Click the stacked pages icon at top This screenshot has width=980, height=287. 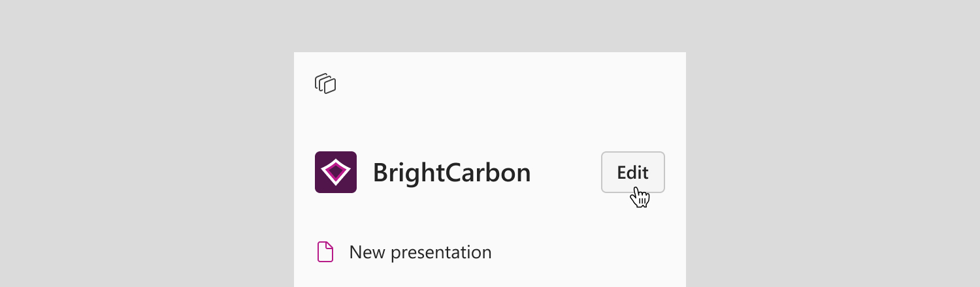[x=325, y=83]
